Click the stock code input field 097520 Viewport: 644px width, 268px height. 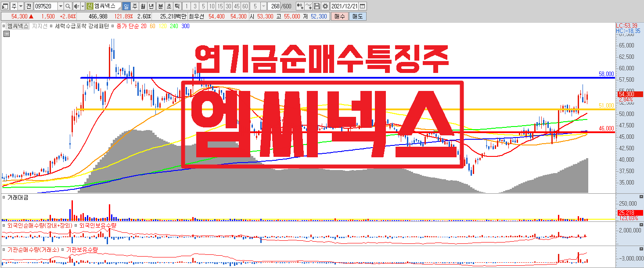[46, 6]
